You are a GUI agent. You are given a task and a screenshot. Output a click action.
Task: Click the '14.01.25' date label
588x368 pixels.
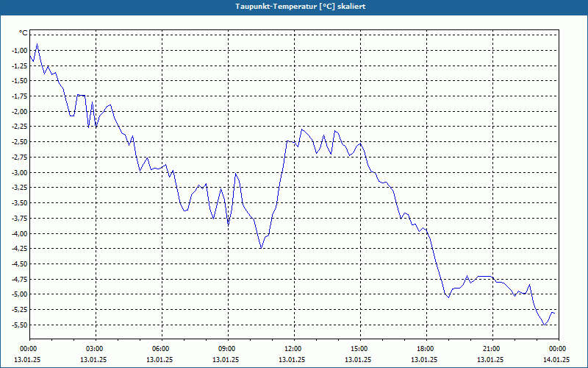(x=556, y=359)
